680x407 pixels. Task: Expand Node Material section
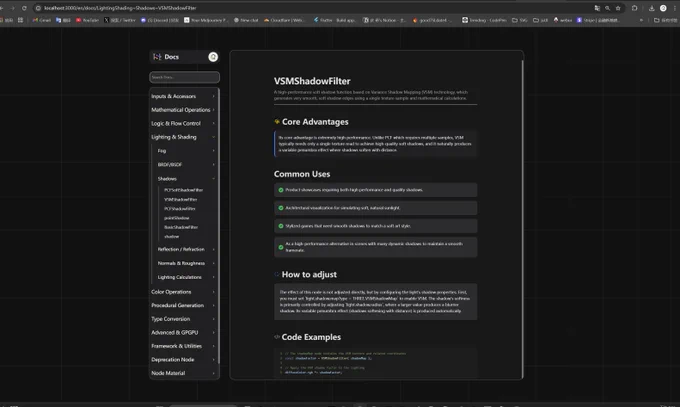click(x=183, y=373)
